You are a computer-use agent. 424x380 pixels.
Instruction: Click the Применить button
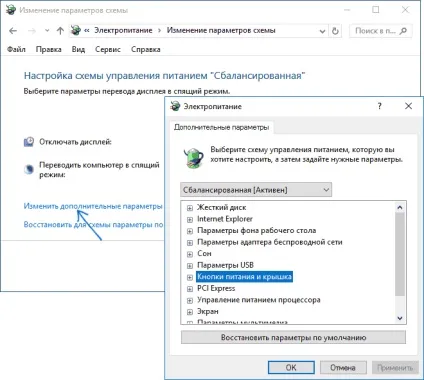click(x=395, y=367)
